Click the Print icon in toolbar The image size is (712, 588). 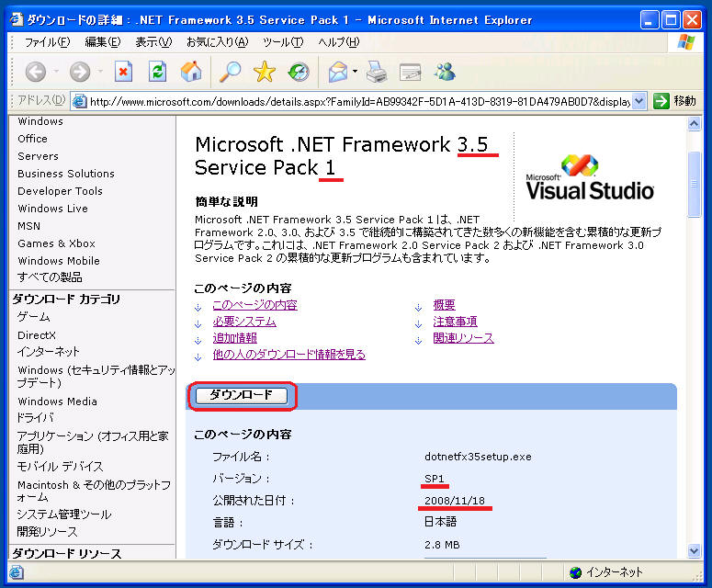pos(377,72)
